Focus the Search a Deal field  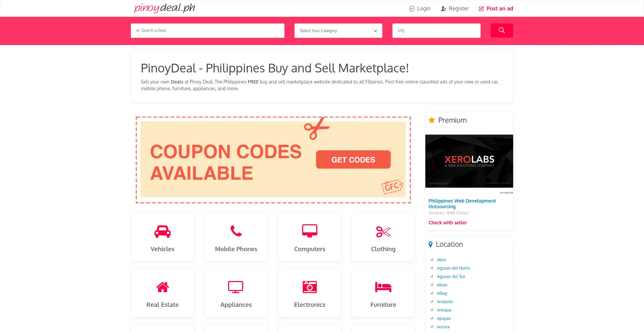[207, 31]
